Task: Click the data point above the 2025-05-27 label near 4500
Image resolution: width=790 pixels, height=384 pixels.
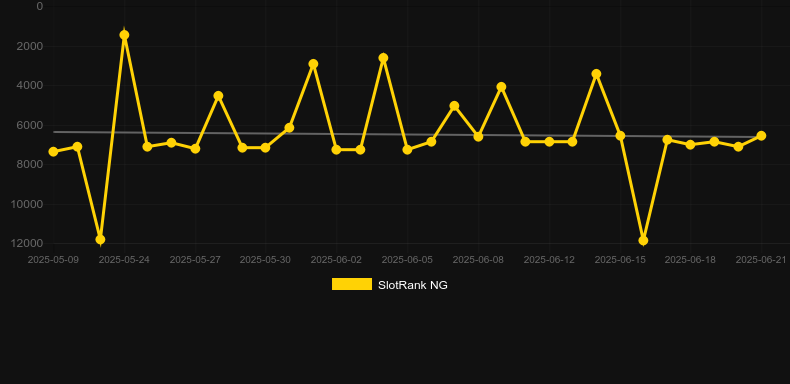Action: click(218, 96)
